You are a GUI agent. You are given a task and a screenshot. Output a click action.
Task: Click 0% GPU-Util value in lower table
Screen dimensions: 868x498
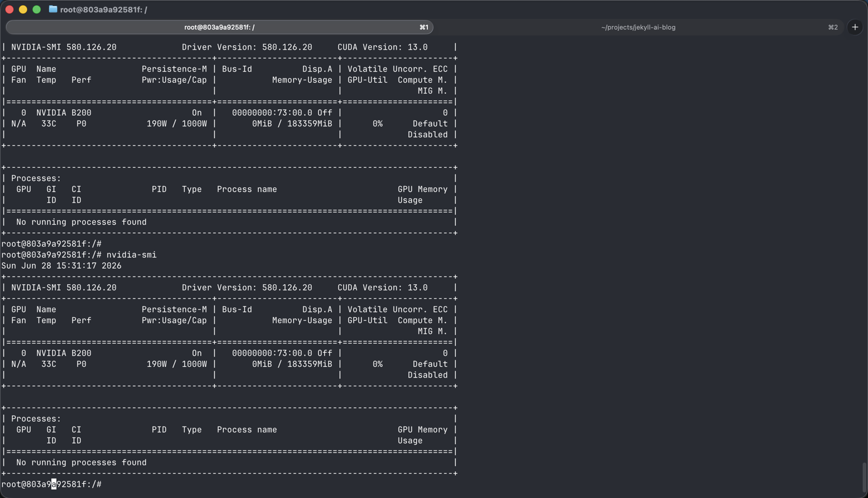point(378,364)
